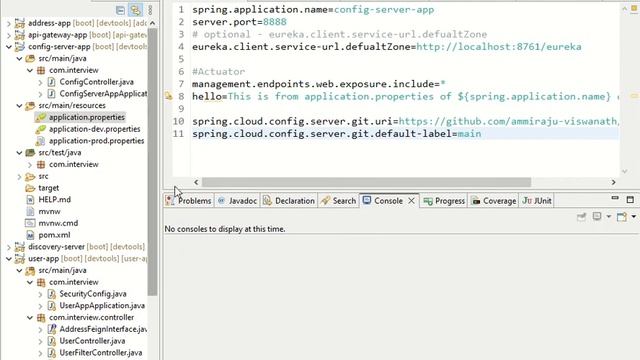Switch to the Coverage tab
Image resolution: width=640 pixels, height=360 pixels.
(494, 201)
